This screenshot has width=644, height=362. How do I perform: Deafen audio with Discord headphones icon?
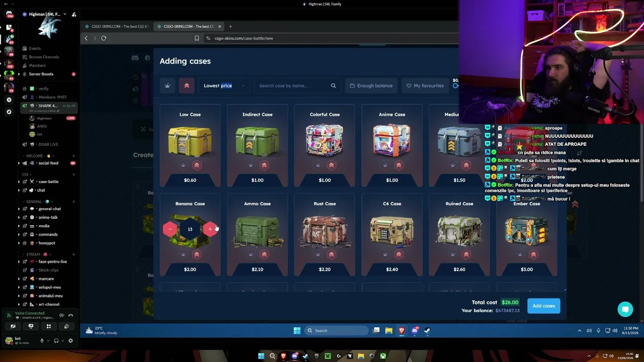(56, 340)
